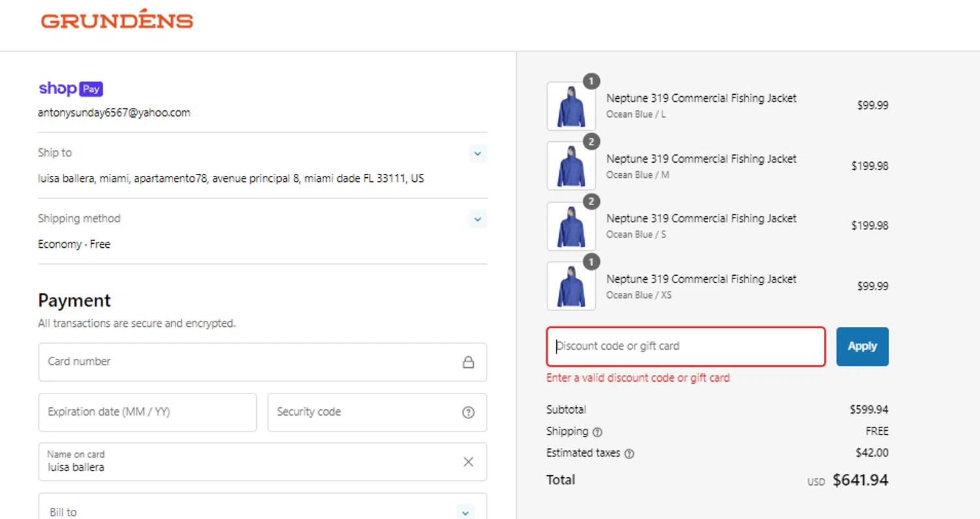This screenshot has width=980, height=519.
Task: Click the shipping address text line
Action: (231, 178)
